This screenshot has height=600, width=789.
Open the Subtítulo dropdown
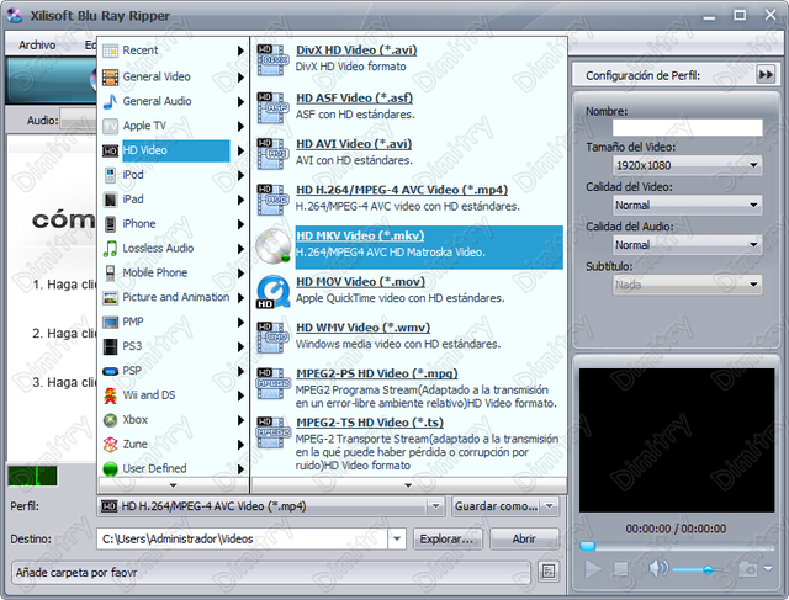coord(687,285)
